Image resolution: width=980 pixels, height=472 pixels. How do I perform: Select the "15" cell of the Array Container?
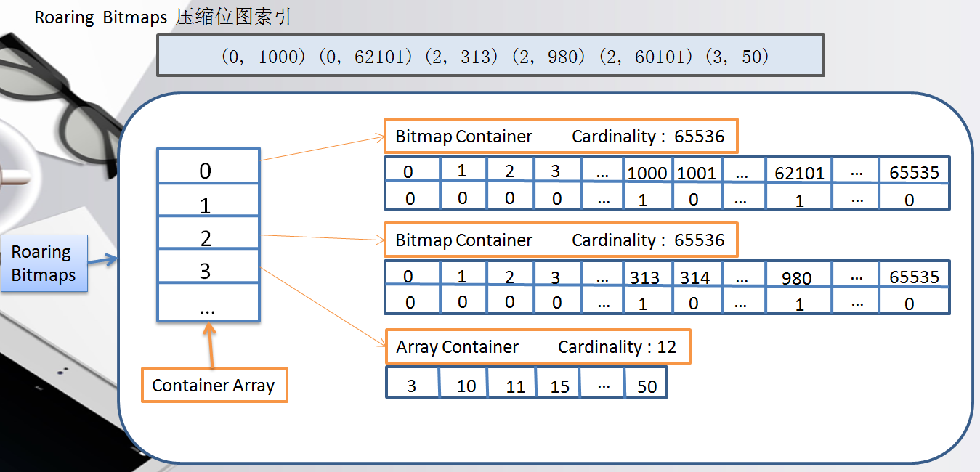pos(559,383)
